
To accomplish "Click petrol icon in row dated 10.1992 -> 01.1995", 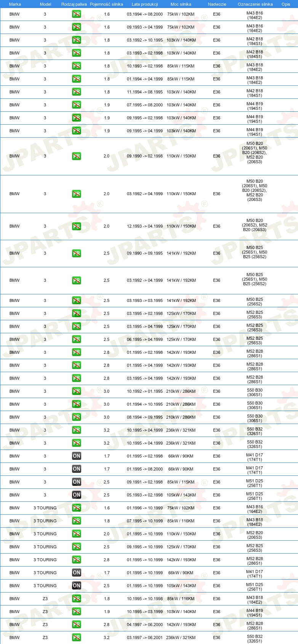I will 77,391.
